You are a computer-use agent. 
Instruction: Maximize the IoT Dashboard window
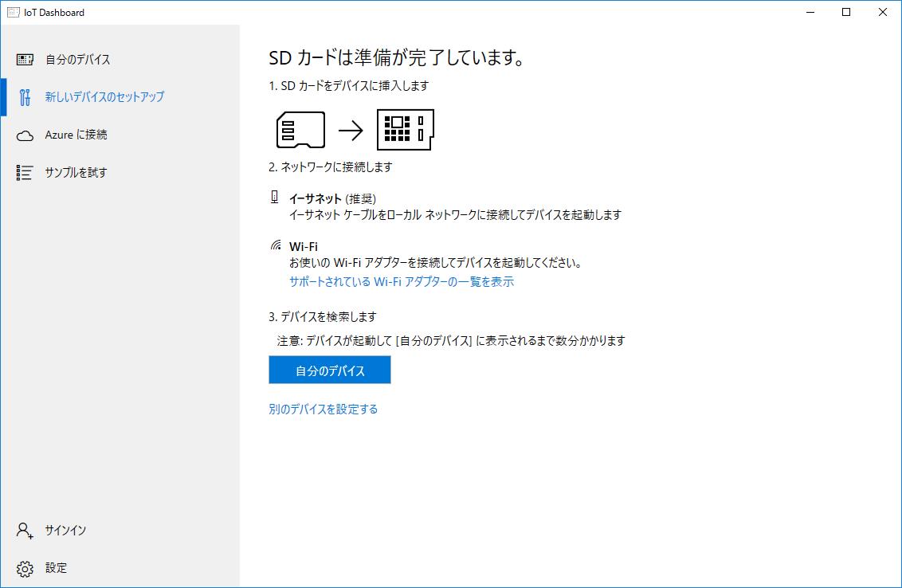pyautogui.click(x=846, y=12)
